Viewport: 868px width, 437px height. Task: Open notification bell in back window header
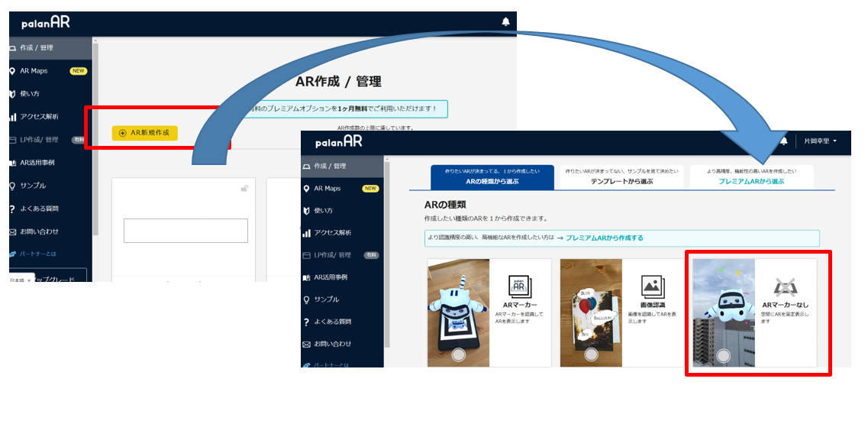click(x=505, y=21)
